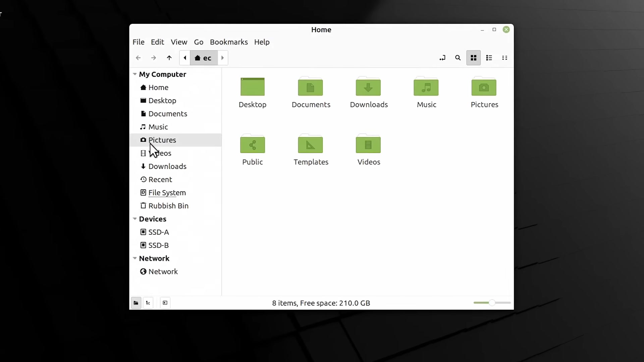Go back with the left arrow button
The image size is (644, 362).
138,58
